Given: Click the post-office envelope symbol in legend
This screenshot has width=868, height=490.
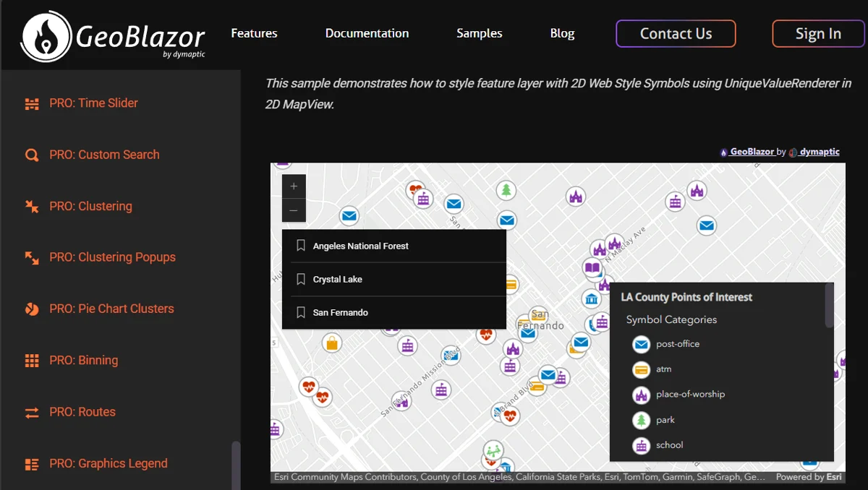Looking at the screenshot, I should pos(641,344).
